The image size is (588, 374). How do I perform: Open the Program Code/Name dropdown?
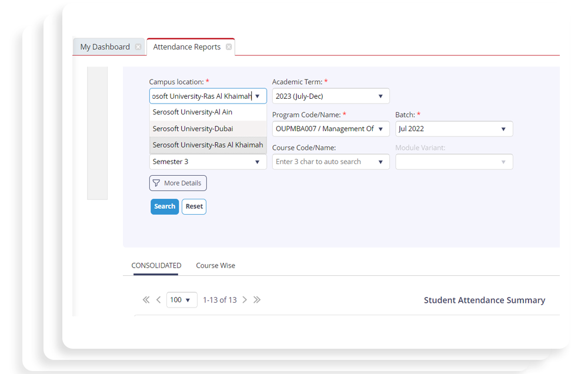click(x=380, y=129)
